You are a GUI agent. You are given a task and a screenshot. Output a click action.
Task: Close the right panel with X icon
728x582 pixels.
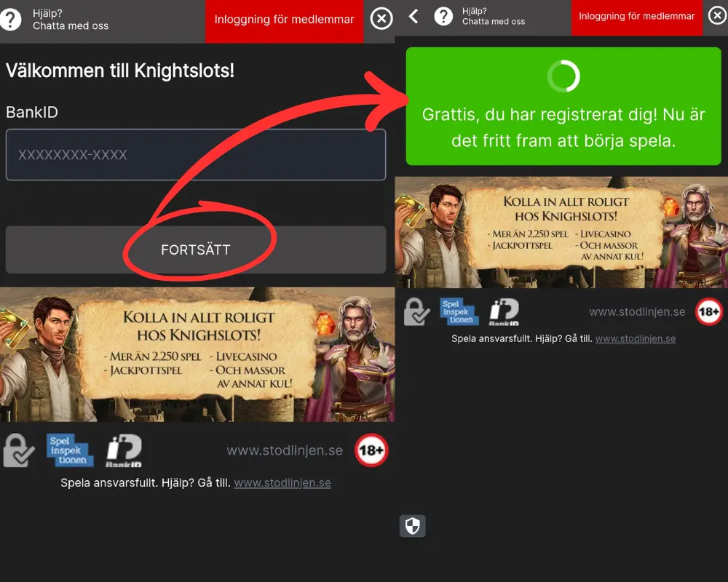pyautogui.click(x=717, y=15)
